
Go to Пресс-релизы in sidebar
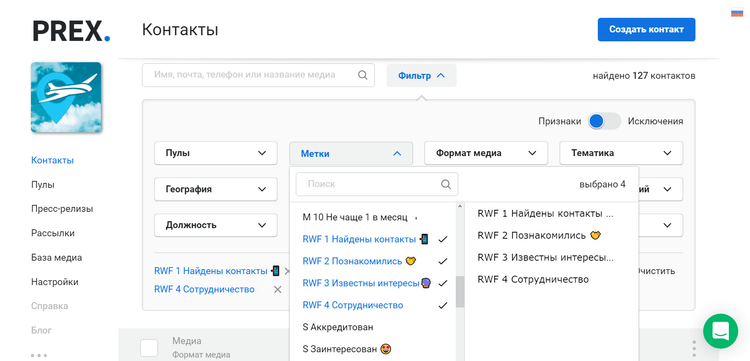click(x=62, y=209)
